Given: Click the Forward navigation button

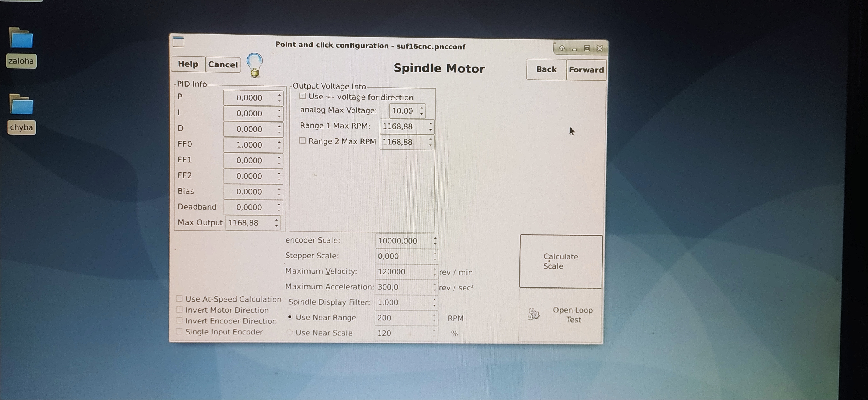Looking at the screenshot, I should (x=586, y=70).
